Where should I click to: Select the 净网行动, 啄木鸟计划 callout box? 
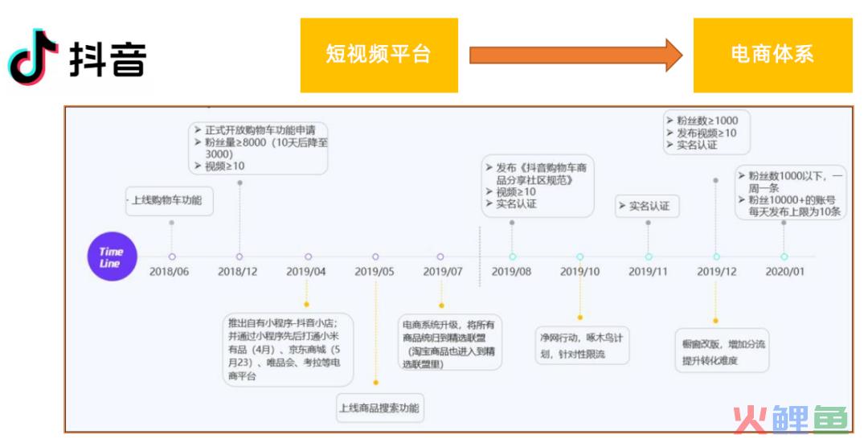tap(582, 346)
